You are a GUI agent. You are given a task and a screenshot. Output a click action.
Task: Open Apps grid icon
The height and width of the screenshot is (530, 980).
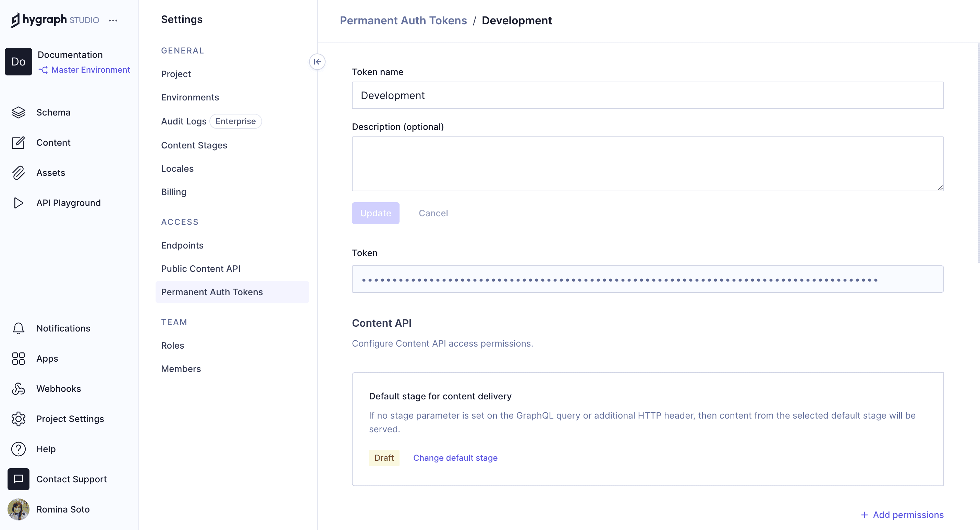point(18,358)
